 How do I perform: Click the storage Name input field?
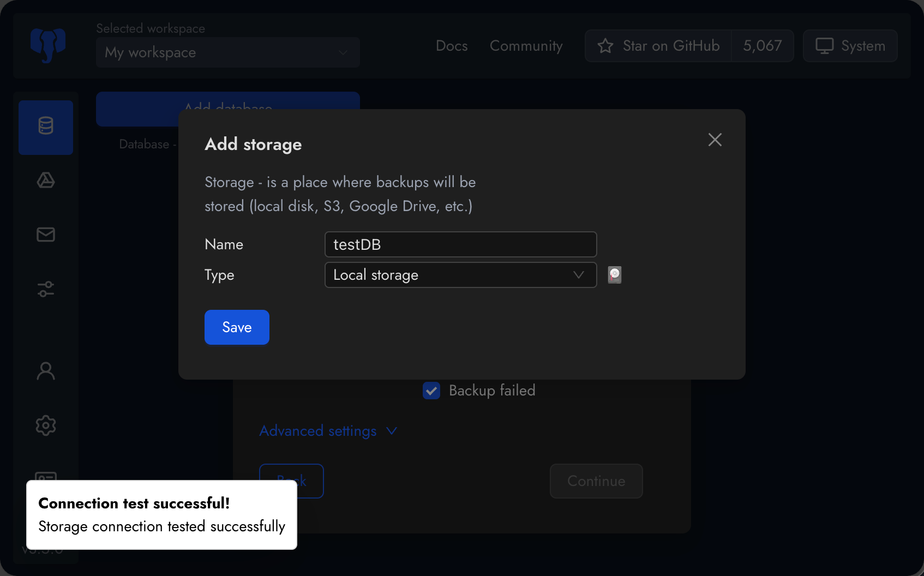point(460,244)
